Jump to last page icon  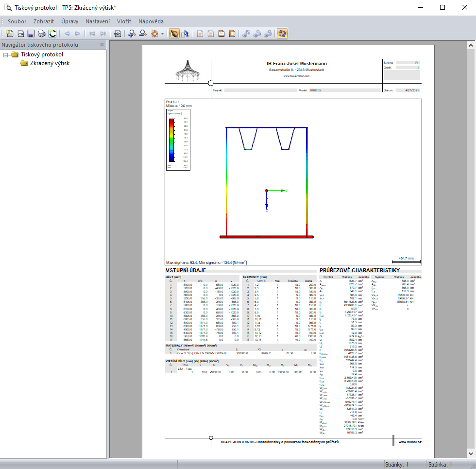coord(103,34)
